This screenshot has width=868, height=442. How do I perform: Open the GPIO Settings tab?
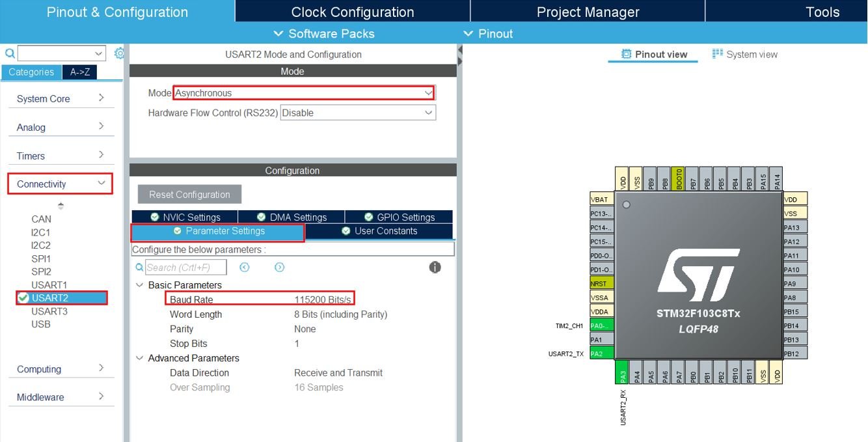[x=399, y=217]
